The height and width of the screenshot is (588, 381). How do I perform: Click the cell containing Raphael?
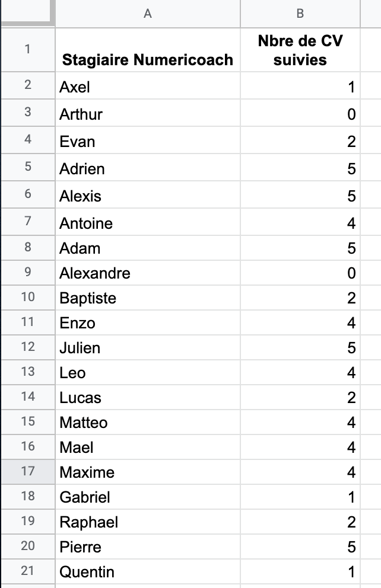pos(148,522)
